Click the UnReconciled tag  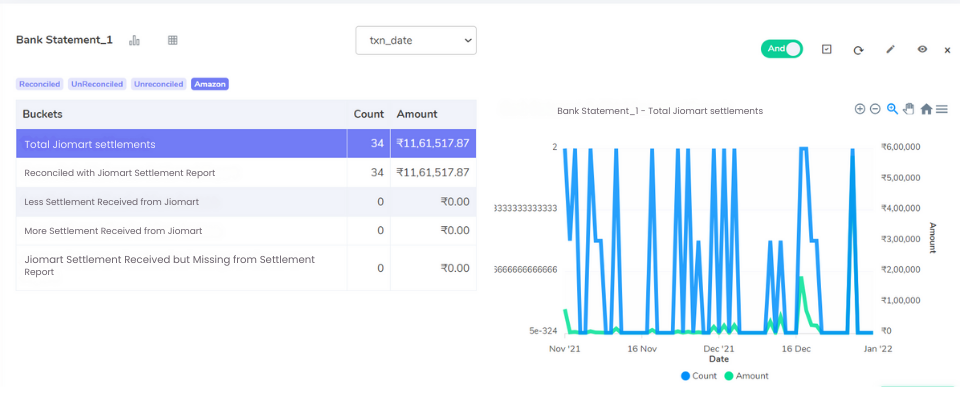pyautogui.click(x=97, y=84)
